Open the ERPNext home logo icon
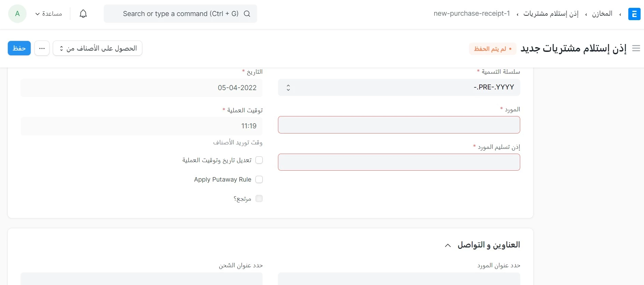Viewport: 644px width, 285px height. (634, 14)
